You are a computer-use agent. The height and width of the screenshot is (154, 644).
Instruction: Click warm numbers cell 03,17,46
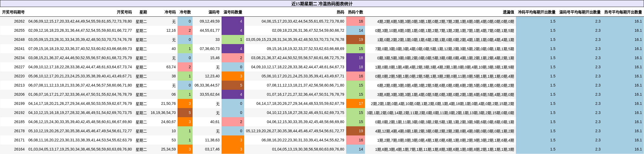coord(212,149)
